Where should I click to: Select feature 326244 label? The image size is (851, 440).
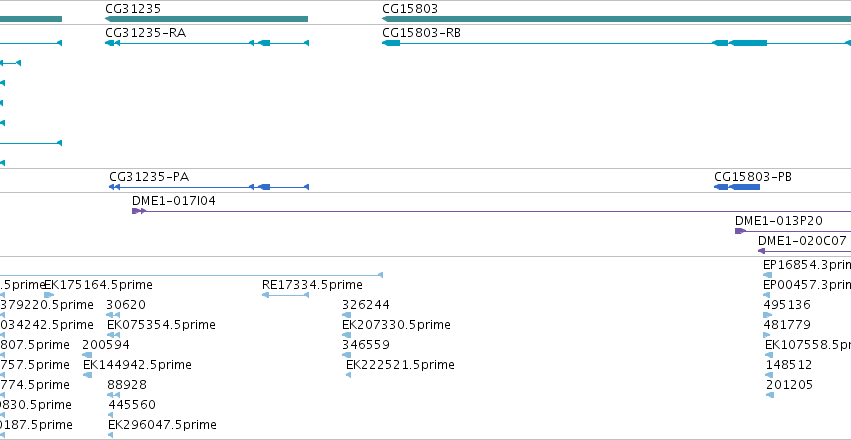366,305
